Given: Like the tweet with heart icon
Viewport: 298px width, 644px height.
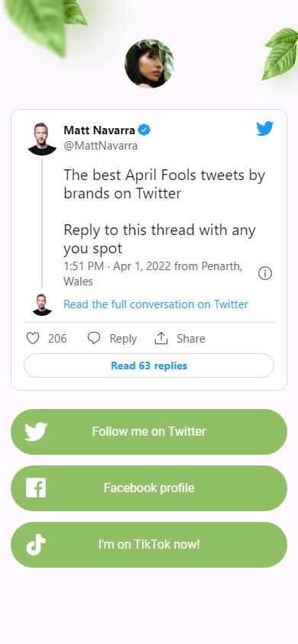Looking at the screenshot, I should [33, 339].
